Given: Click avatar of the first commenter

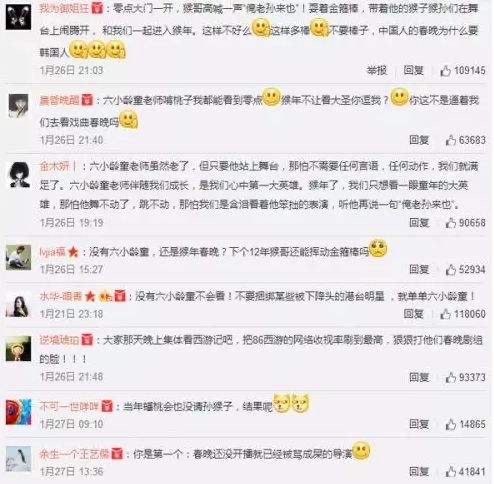Looking at the screenshot, I should [x=18, y=17].
